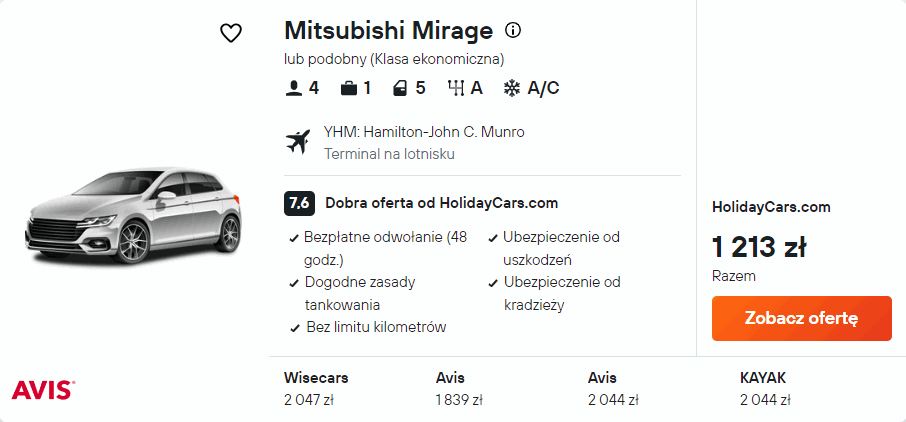Save Mitsubishi Mirage to favorites with heart

pyautogui.click(x=231, y=33)
